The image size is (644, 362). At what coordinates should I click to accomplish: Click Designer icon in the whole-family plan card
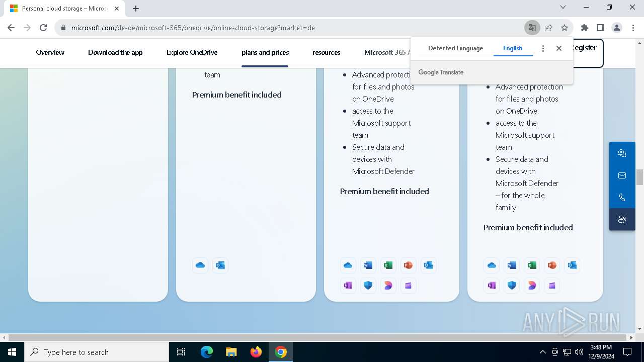[532, 285]
